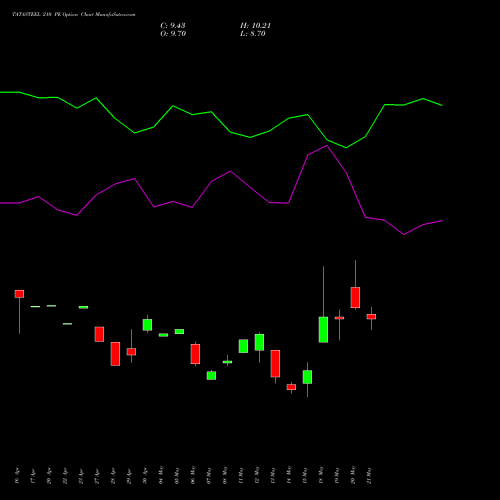500x500 pixels.
Task: Click the 16 Apr date label
Action: pos(17,476)
